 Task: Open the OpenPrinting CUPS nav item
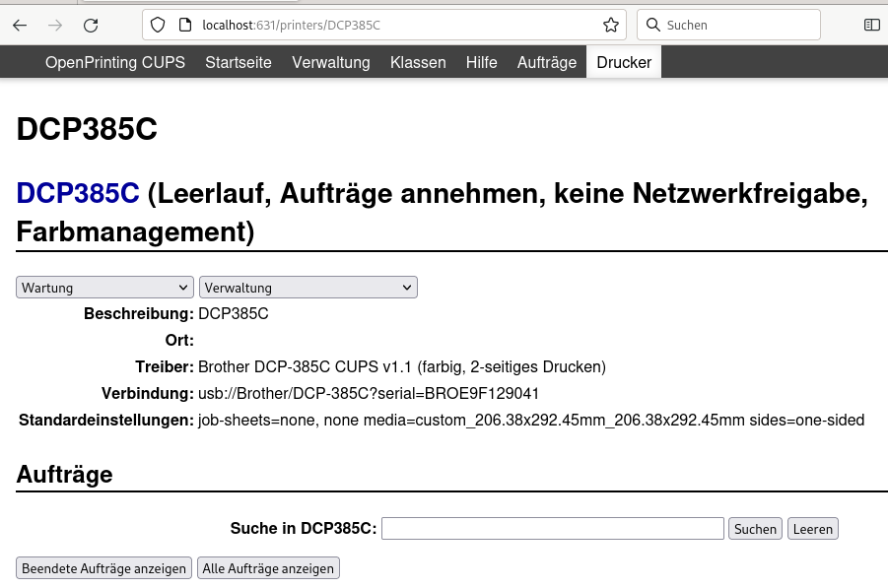(115, 62)
